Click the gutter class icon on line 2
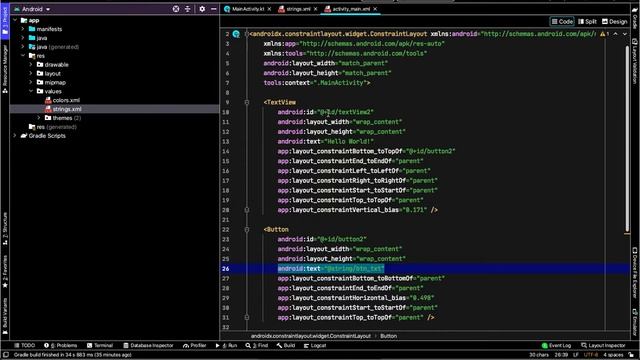Image resolution: width=640 pixels, height=360 pixels. pyautogui.click(x=236, y=34)
